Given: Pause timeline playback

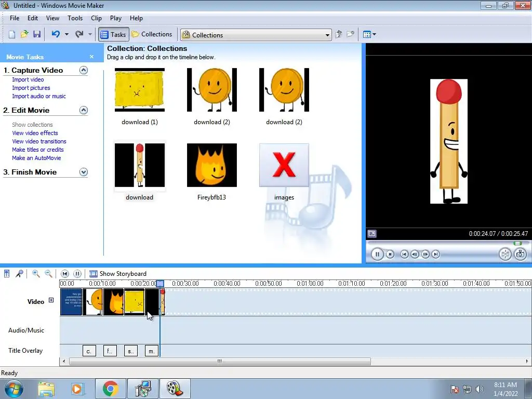Looking at the screenshot, I should (77, 273).
